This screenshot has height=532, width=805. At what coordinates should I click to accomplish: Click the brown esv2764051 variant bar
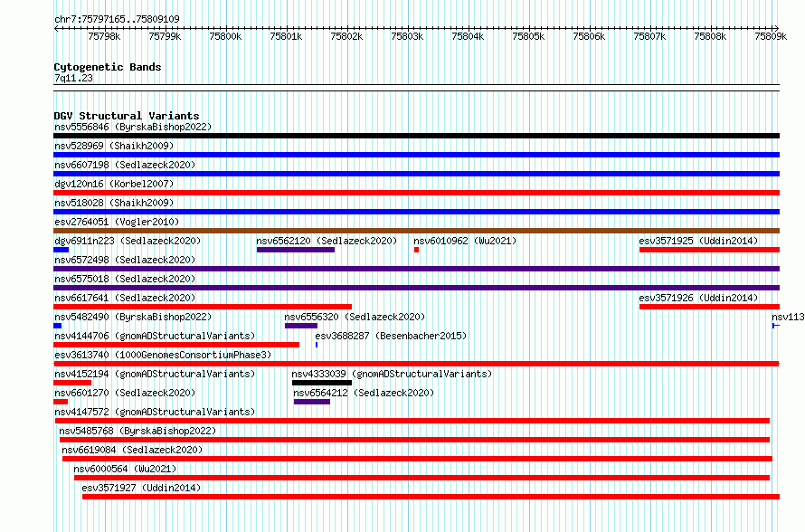(416, 231)
